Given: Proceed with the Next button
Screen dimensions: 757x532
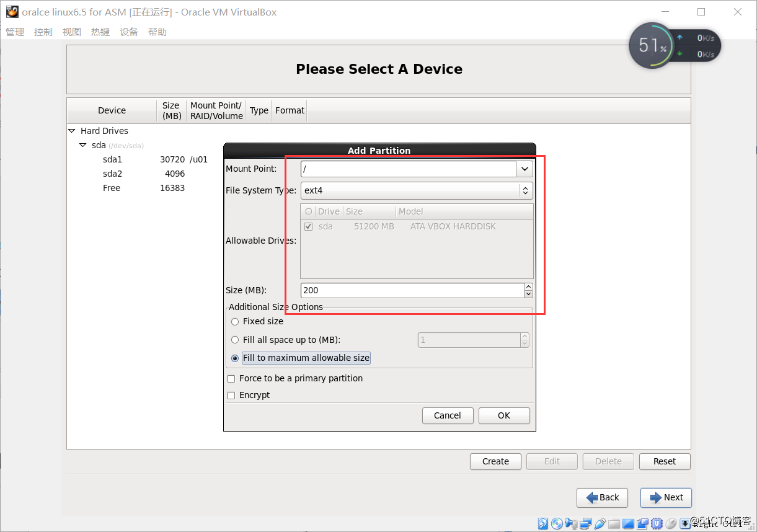Looking at the screenshot, I should tap(666, 497).
